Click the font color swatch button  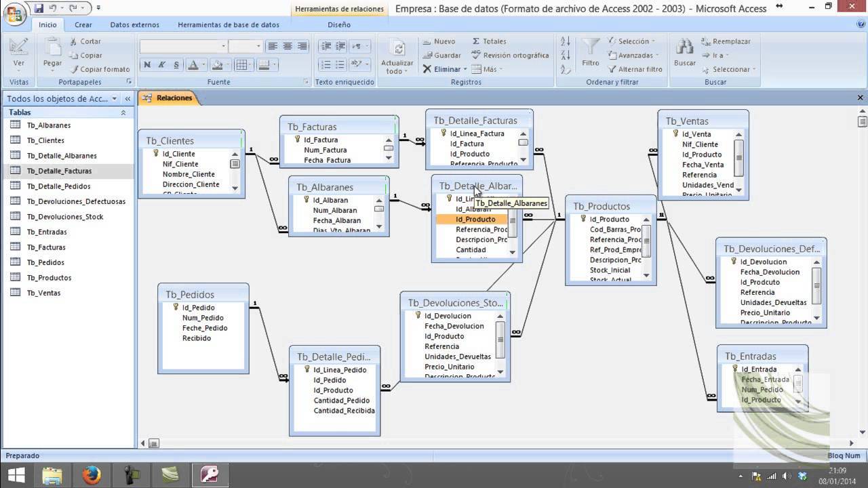193,65
